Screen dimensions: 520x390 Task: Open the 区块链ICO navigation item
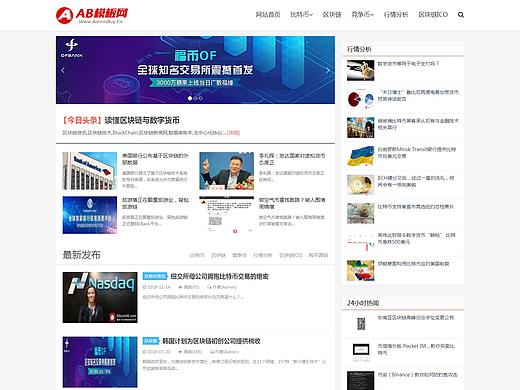click(x=433, y=15)
